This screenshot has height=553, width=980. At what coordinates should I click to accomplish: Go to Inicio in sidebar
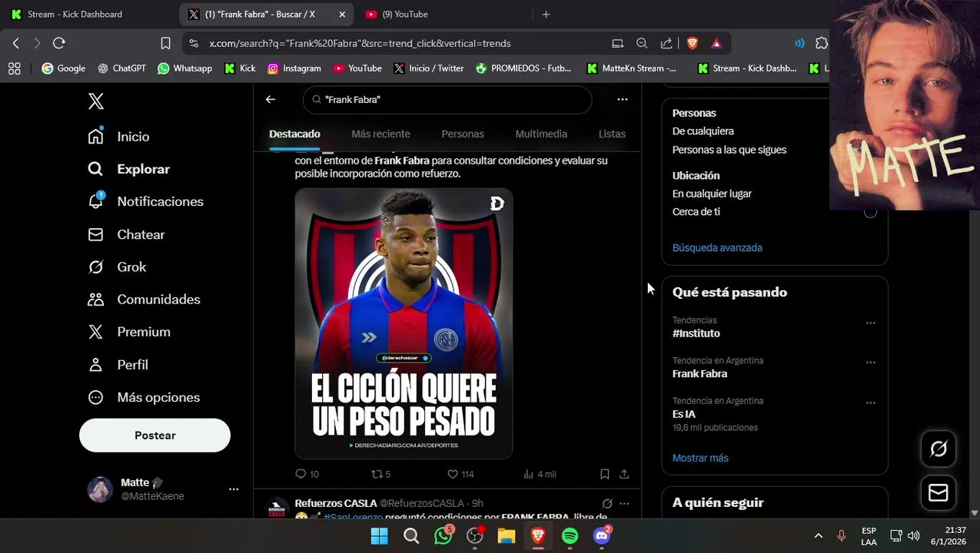[118, 136]
